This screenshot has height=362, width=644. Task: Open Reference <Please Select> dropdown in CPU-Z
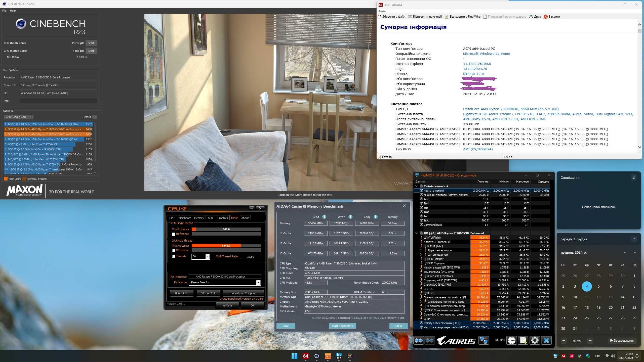[x=258, y=283]
